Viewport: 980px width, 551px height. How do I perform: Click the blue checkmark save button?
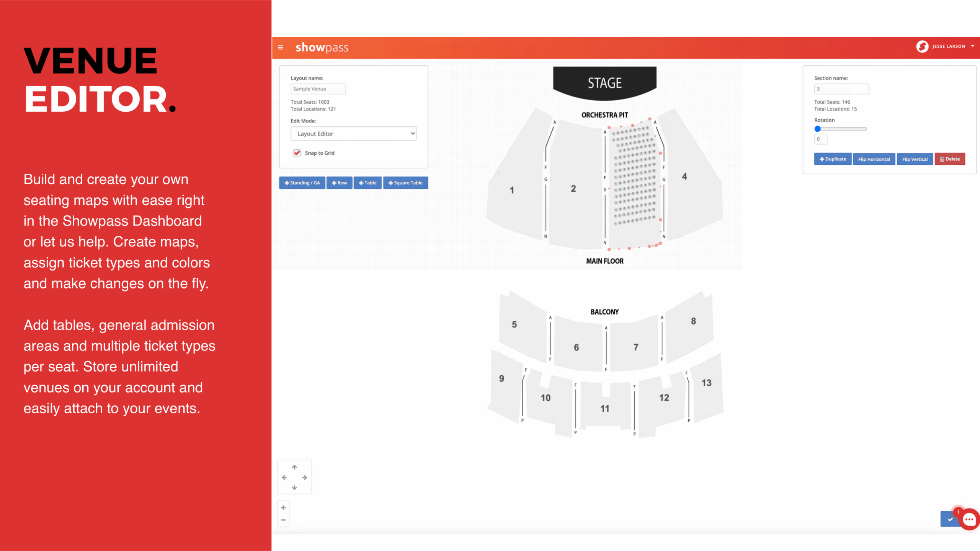[950, 519]
